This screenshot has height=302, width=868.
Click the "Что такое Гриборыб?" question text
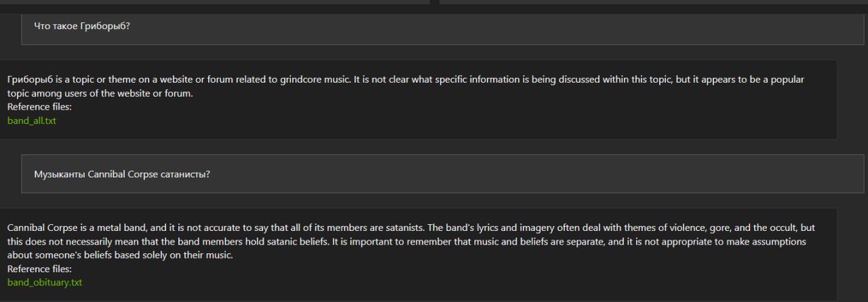[82, 26]
